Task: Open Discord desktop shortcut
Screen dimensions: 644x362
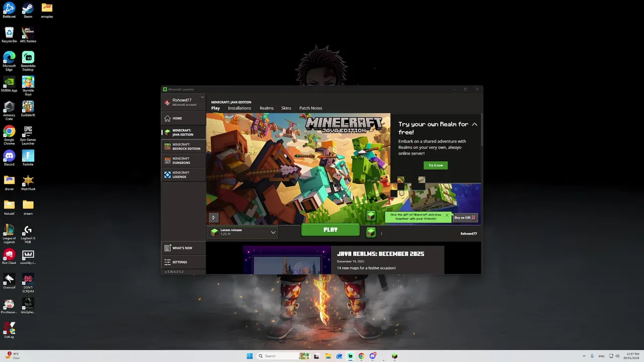Action: [x=9, y=158]
